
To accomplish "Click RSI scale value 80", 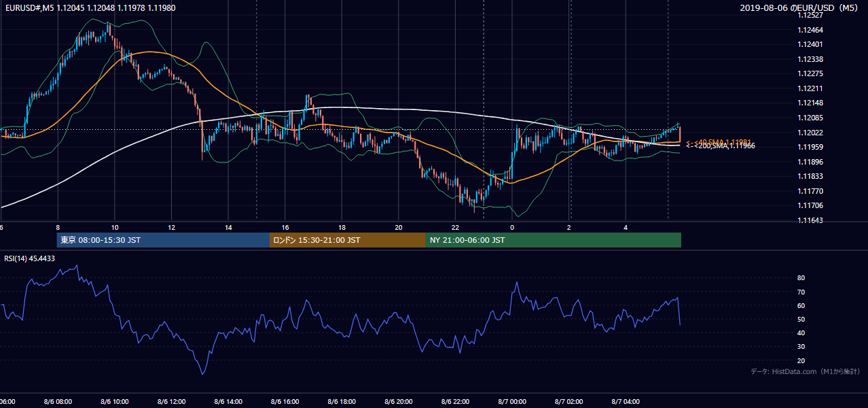I will [x=801, y=278].
